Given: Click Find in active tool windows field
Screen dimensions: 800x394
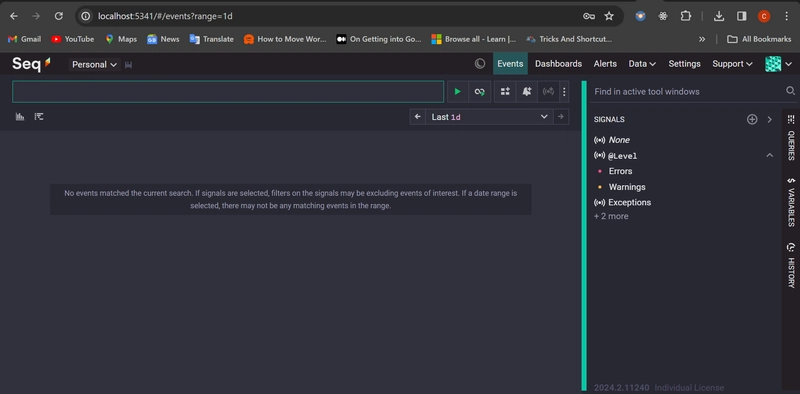Looking at the screenshot, I should pyautogui.click(x=687, y=92).
